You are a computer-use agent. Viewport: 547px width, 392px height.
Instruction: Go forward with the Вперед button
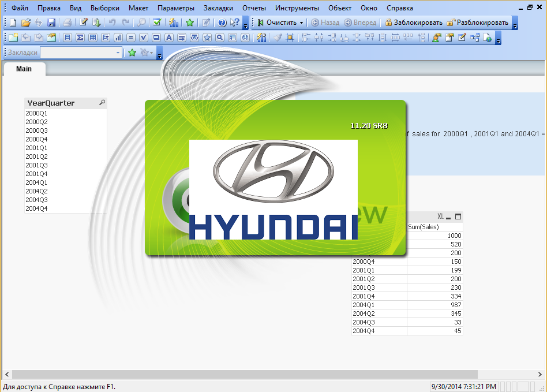pyautogui.click(x=361, y=23)
